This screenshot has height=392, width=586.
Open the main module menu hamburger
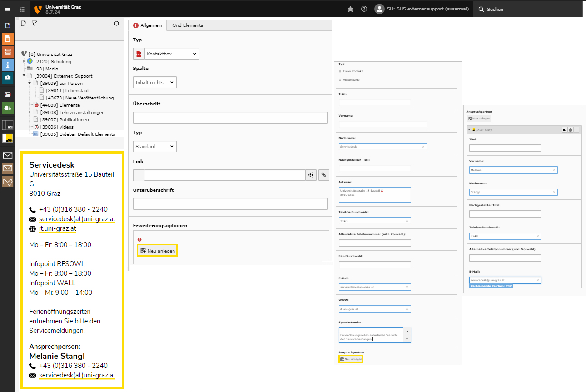point(8,9)
